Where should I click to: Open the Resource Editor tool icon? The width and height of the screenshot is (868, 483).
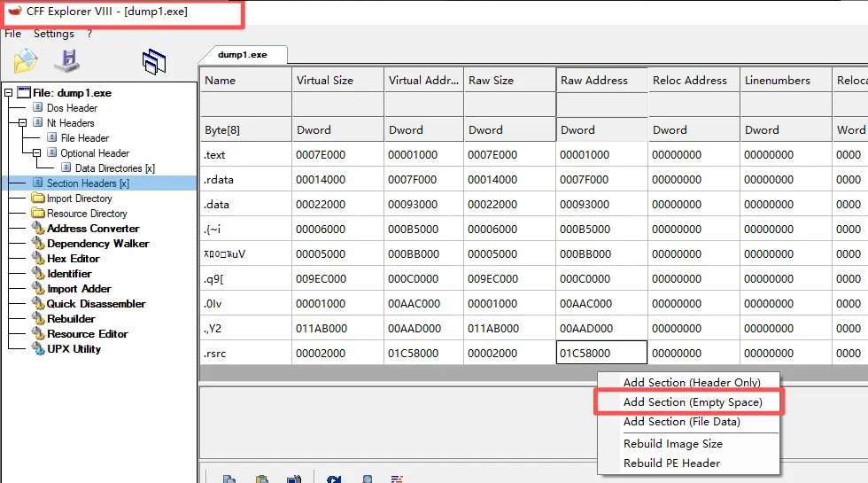(37, 333)
